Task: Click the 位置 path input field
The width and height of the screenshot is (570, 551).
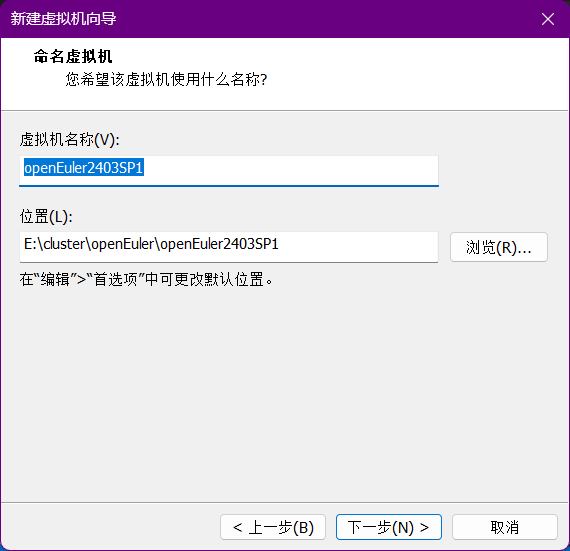Action: point(229,247)
